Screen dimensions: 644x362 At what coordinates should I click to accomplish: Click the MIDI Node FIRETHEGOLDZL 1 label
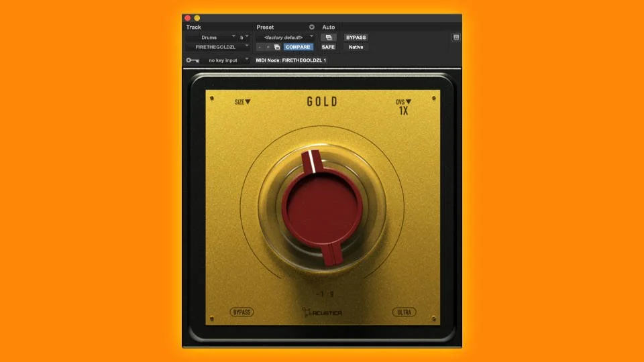point(290,60)
